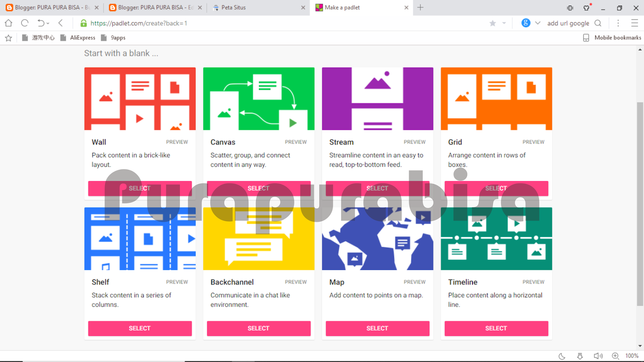Open the browser hamburger menu
The height and width of the screenshot is (362, 644).
pos(635,23)
